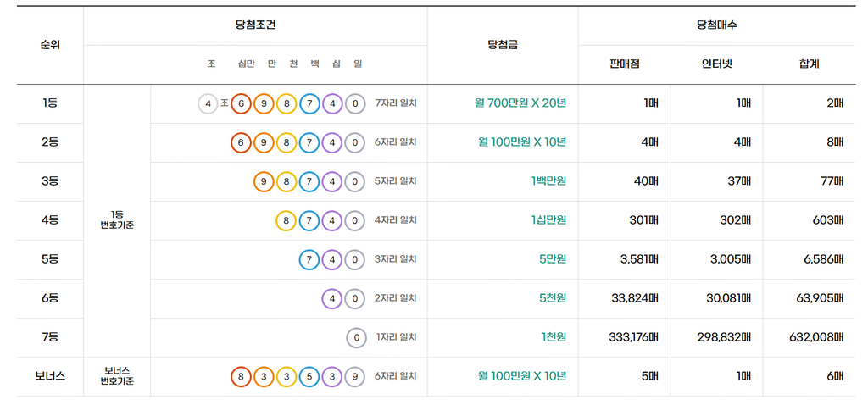The height and width of the screenshot is (405, 868).
Task: Click the yellow 3 ball in the 보너스 row
Action: 287,377
